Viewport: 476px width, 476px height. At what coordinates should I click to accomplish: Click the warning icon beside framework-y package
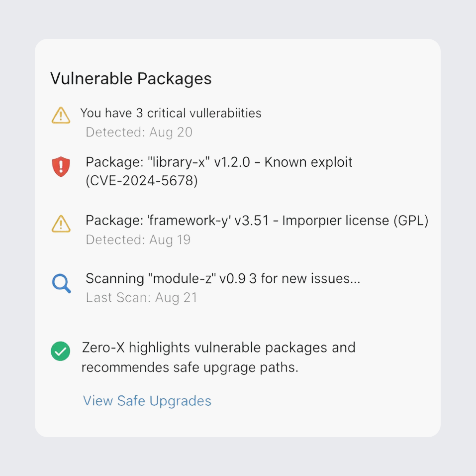pyautogui.click(x=61, y=224)
